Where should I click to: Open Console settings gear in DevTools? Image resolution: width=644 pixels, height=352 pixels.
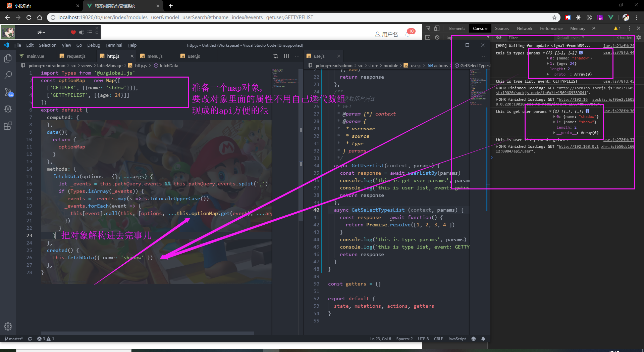[639, 38]
